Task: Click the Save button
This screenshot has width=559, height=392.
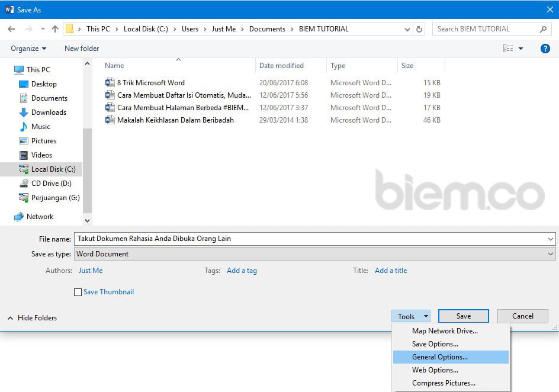Action: coord(464,316)
